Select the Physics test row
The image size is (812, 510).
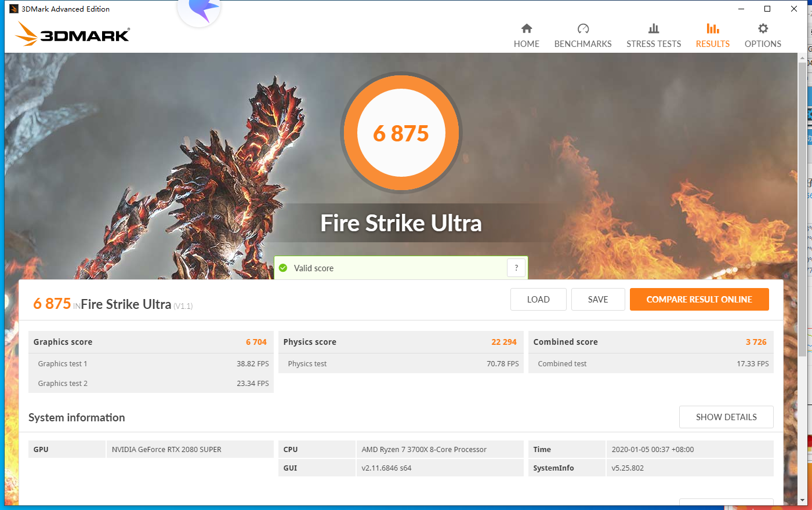[401, 363]
